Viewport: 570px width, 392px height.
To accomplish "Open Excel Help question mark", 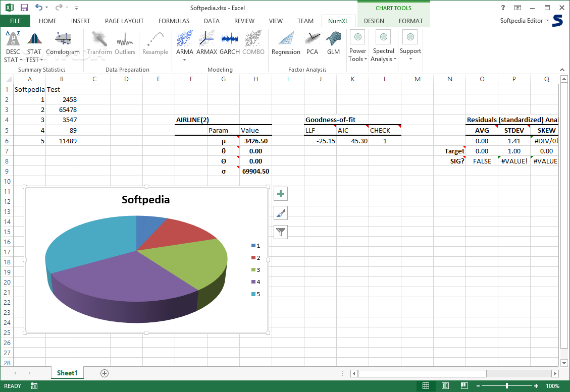I will tap(503, 8).
